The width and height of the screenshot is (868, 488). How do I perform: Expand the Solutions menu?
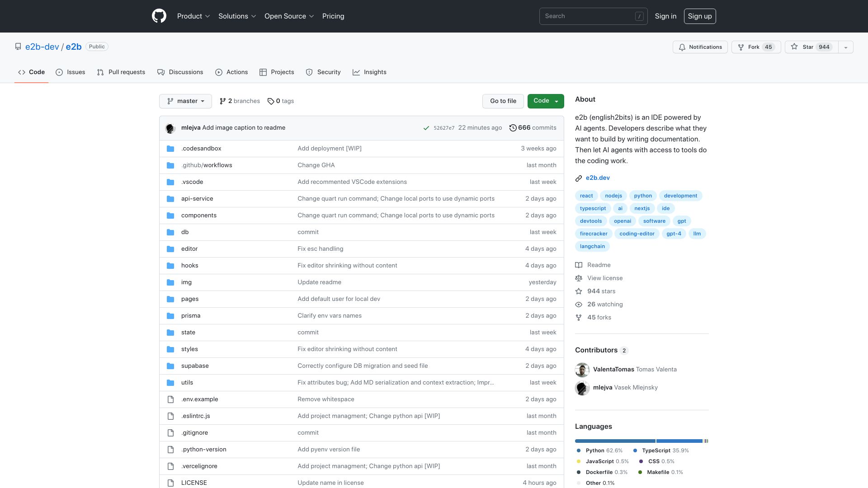[237, 16]
